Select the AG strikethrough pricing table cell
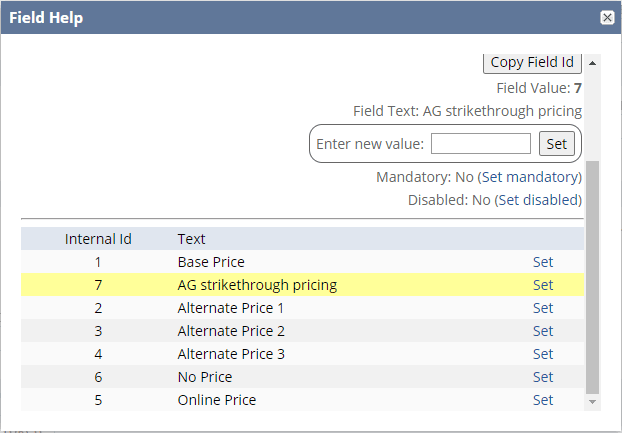622x433 pixels. (x=257, y=285)
